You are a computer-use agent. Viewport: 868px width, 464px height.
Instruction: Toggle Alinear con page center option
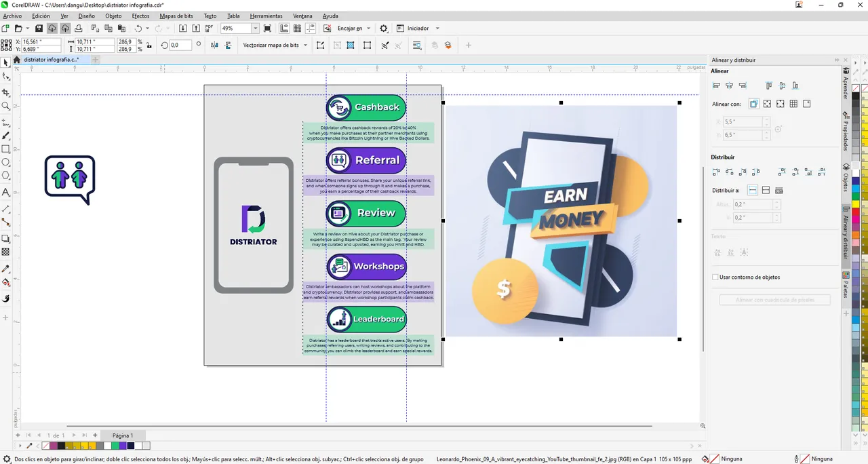coord(780,104)
